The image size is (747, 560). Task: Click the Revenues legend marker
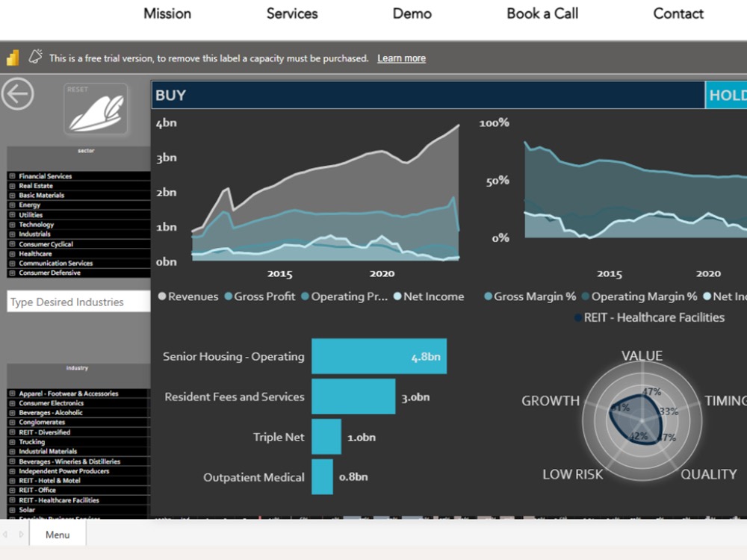pyautogui.click(x=162, y=296)
